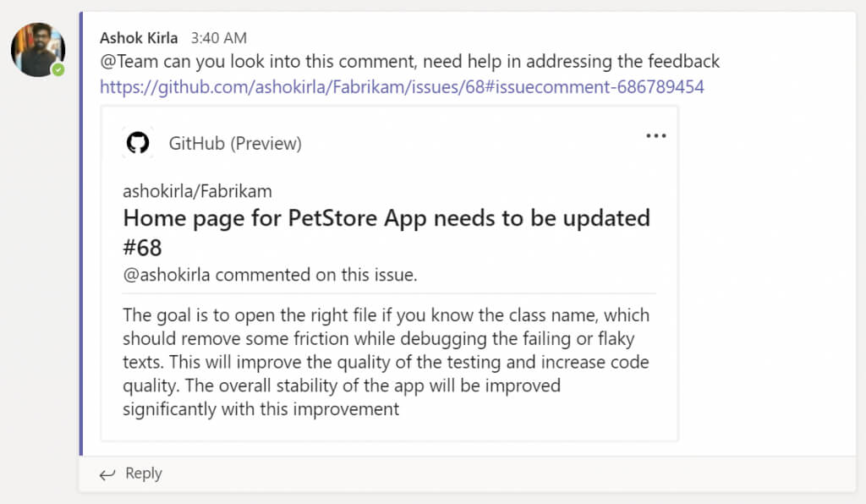Select the @Team mention in the message
Viewport: 866px width, 504px height.
pos(123,62)
